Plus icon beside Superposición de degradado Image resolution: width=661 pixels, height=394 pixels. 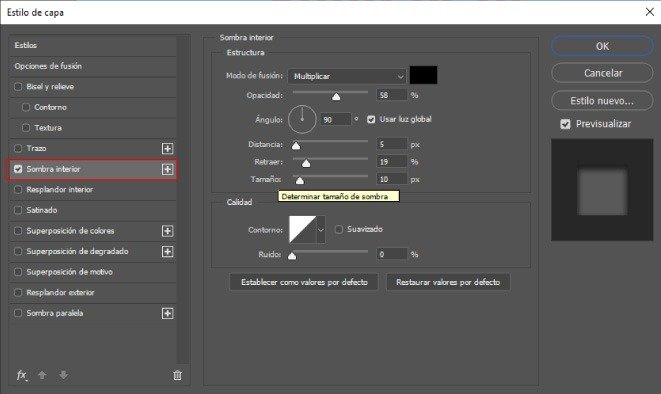click(x=167, y=252)
